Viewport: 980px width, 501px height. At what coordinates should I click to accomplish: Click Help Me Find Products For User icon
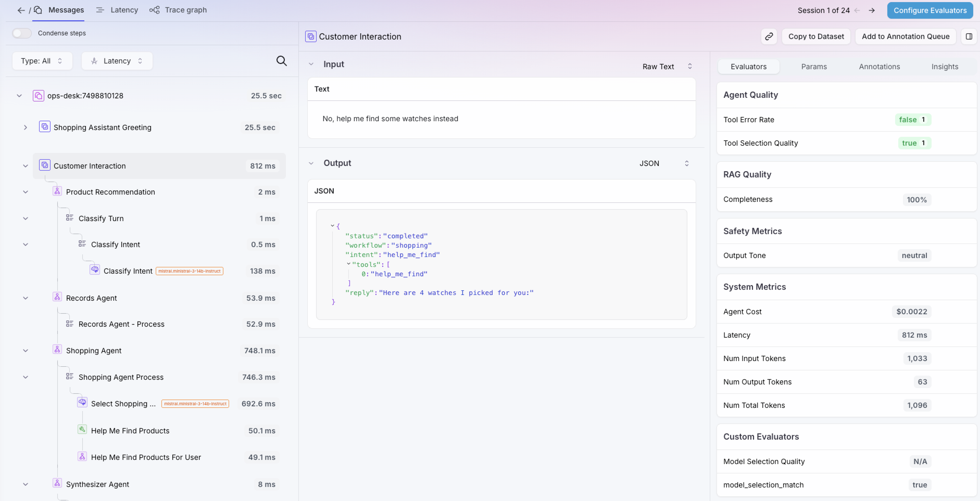(82, 456)
